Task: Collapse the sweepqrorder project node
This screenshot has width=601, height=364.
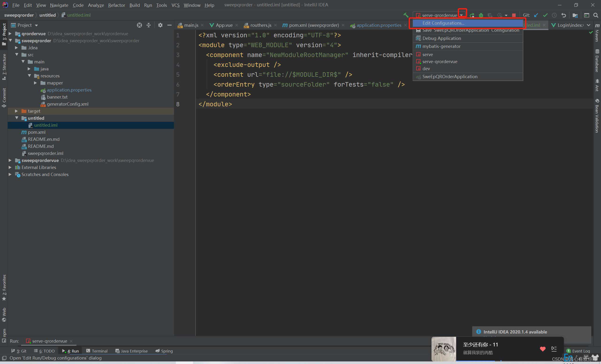Action: point(10,40)
